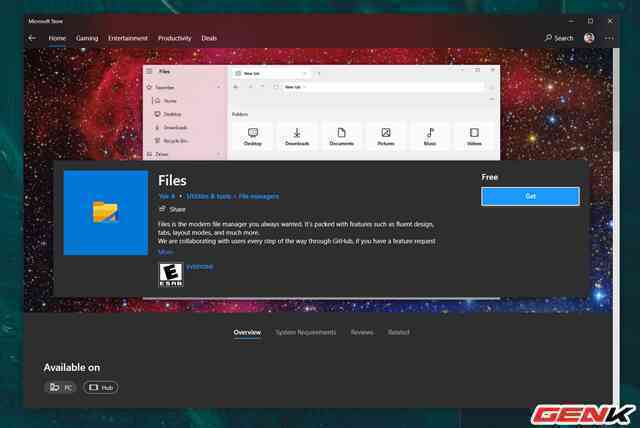Open the File managers category link
Viewport: 640px width, 428px height.
coord(259,196)
